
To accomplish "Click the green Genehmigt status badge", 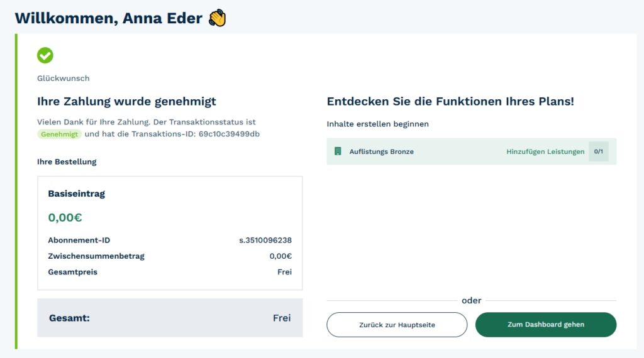I will click(x=60, y=134).
